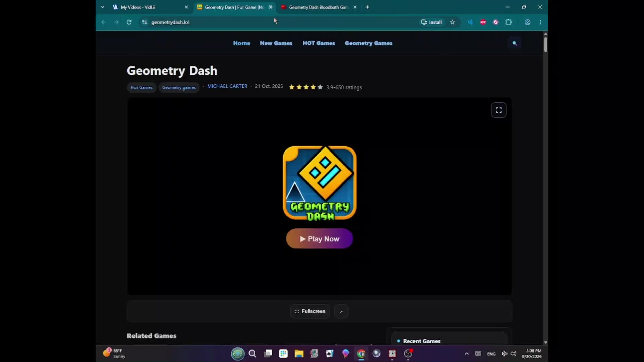Click the ENG language indicator
Screen dimensions: 644x362
point(491,354)
